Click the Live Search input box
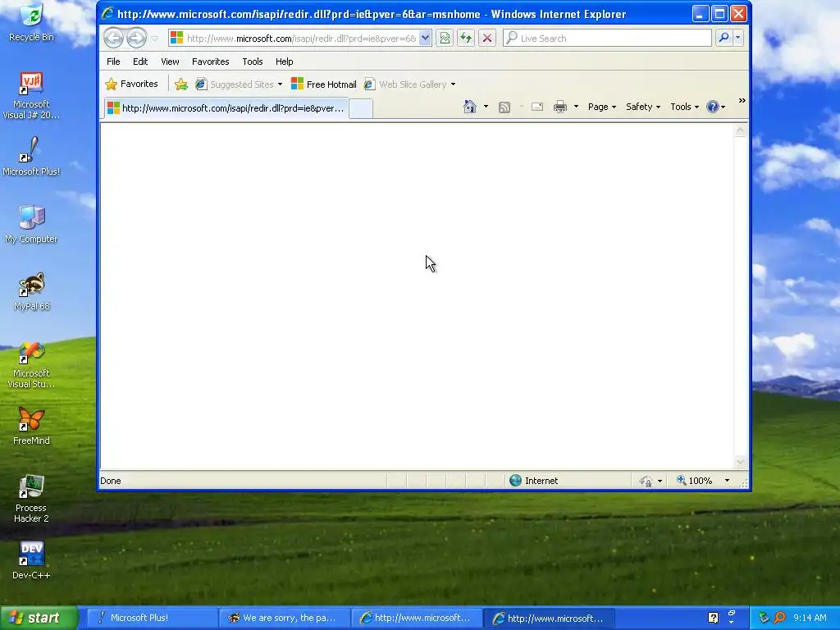840x630 pixels. tap(607, 38)
